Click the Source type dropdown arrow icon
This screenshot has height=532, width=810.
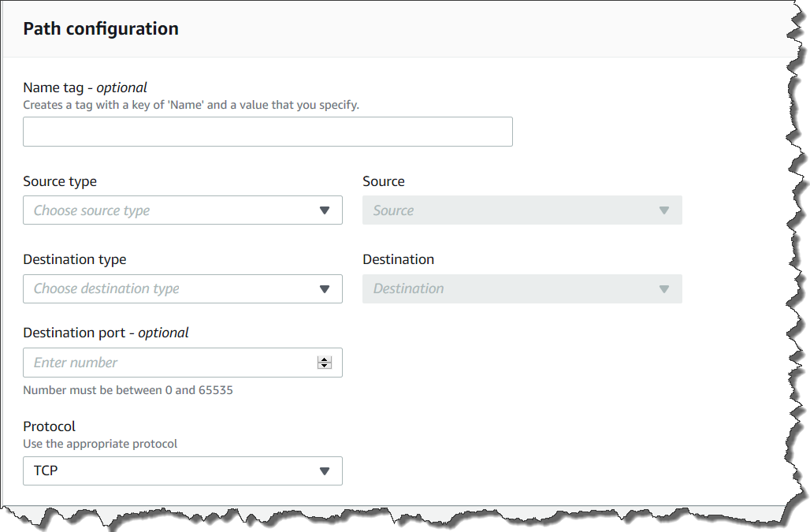pos(325,210)
